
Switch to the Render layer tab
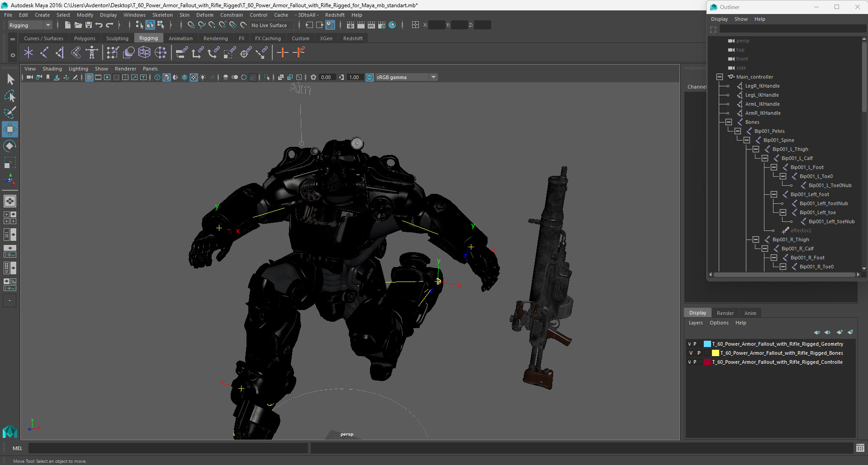pyautogui.click(x=725, y=313)
